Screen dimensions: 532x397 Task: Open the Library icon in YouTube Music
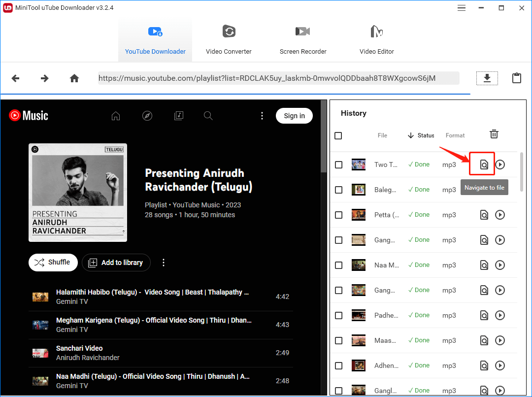179,116
